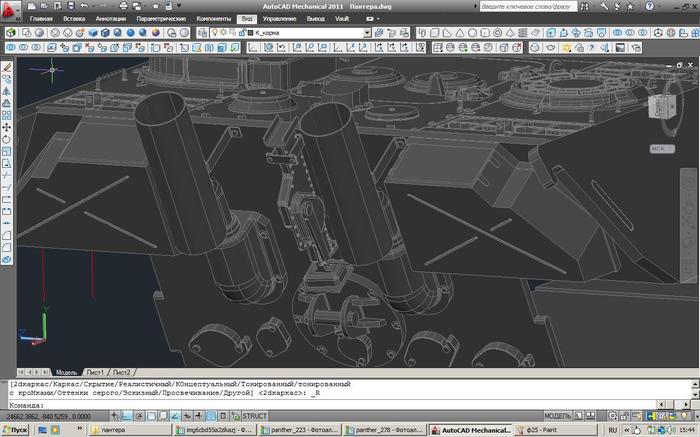Viewport: 700px width, 437px height.
Task: Toggle the STRUCT status bar button
Action: click(x=255, y=416)
